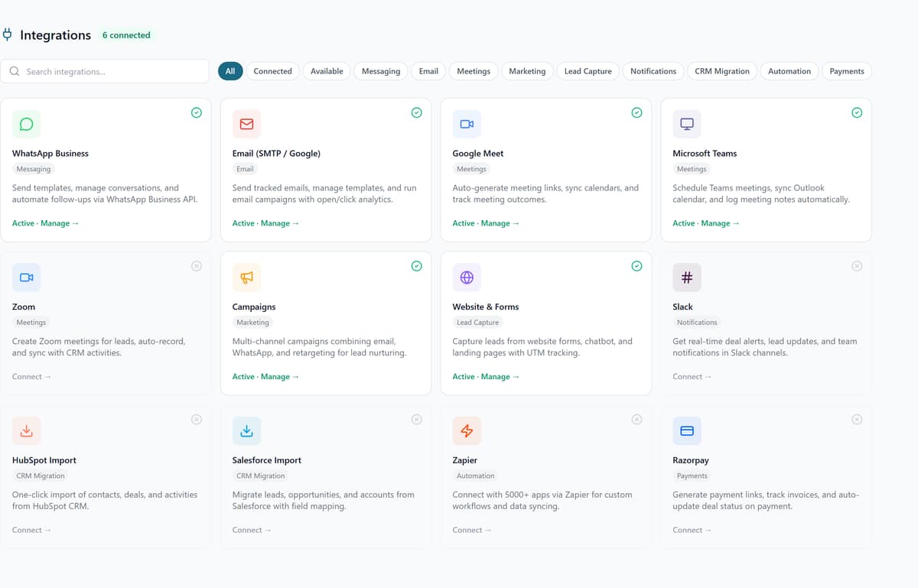The width and height of the screenshot is (918, 588).
Task: Click Slack not-connected x status icon
Action: point(857,266)
